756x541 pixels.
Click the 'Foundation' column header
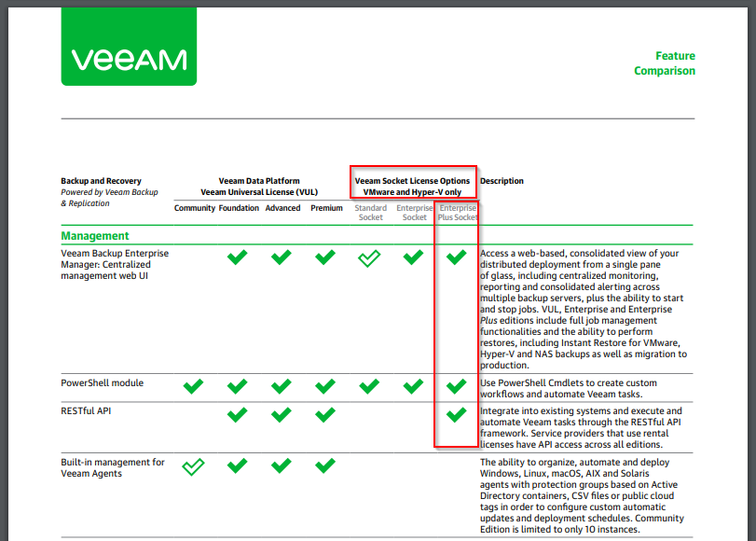point(239,208)
